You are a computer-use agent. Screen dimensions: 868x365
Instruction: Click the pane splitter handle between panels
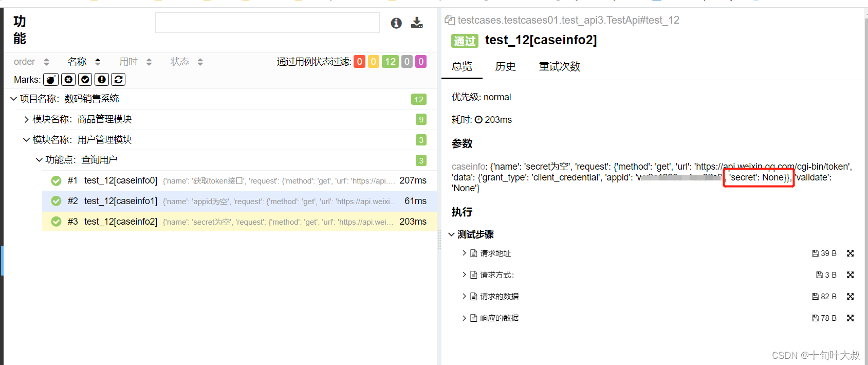(439, 240)
